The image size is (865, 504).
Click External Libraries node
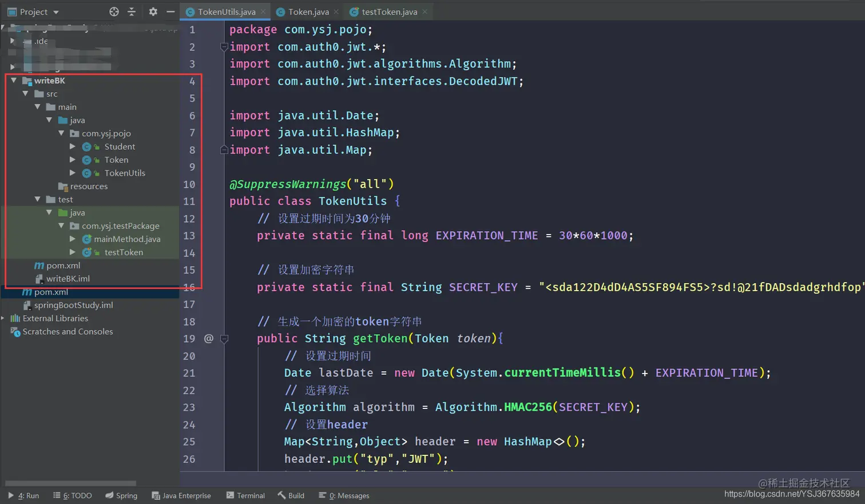tap(55, 318)
